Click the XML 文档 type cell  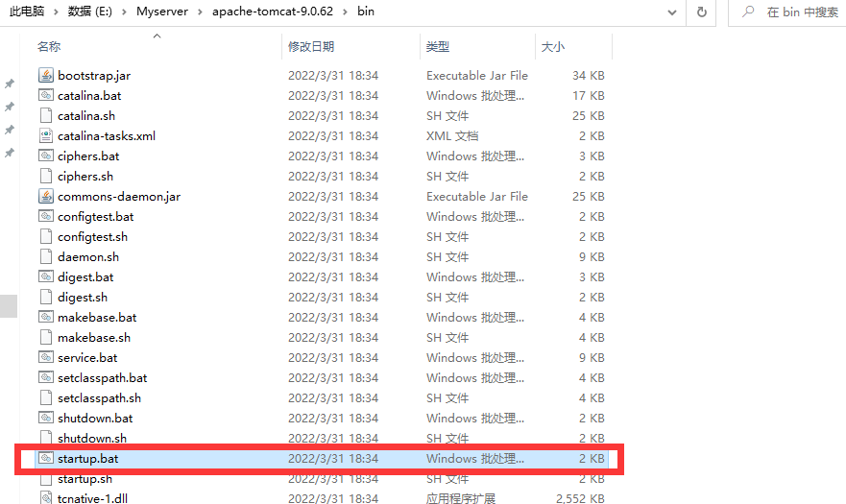pos(452,136)
